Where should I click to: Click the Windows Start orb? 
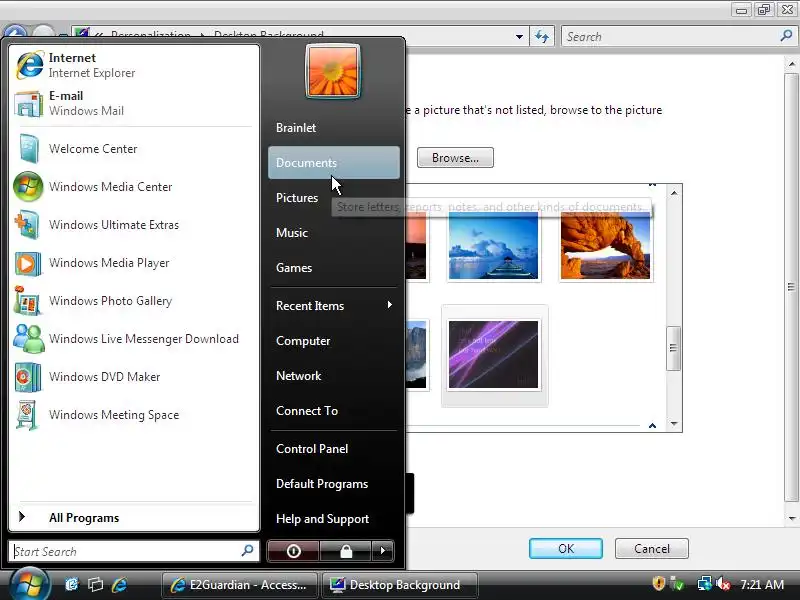coord(28,585)
